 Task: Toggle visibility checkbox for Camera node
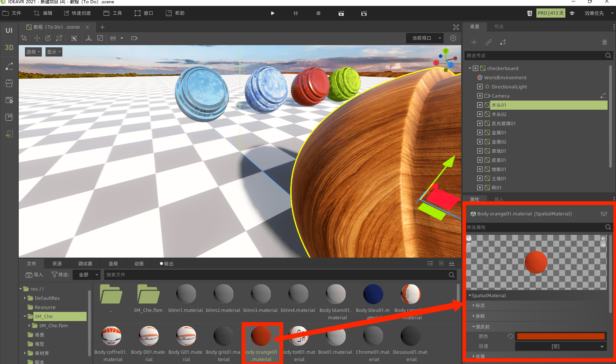coord(480,96)
